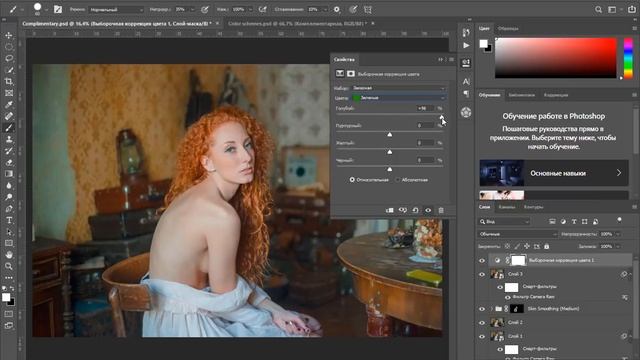Select the Horizontal Type tool
The width and height of the screenshot is (640, 360).
(x=9, y=220)
